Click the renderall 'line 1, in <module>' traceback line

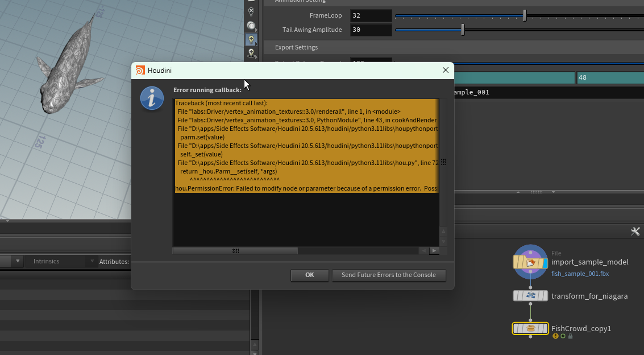289,112
